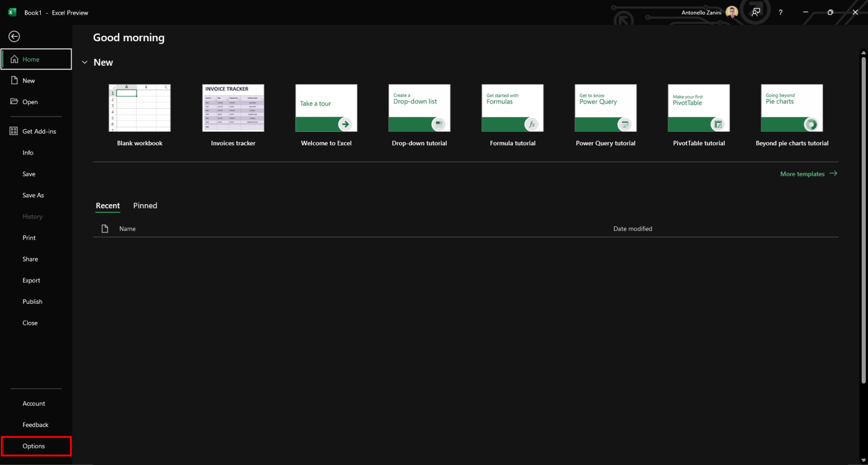The image size is (868, 465).
Task: Click the Help question mark icon
Action: coord(780,12)
